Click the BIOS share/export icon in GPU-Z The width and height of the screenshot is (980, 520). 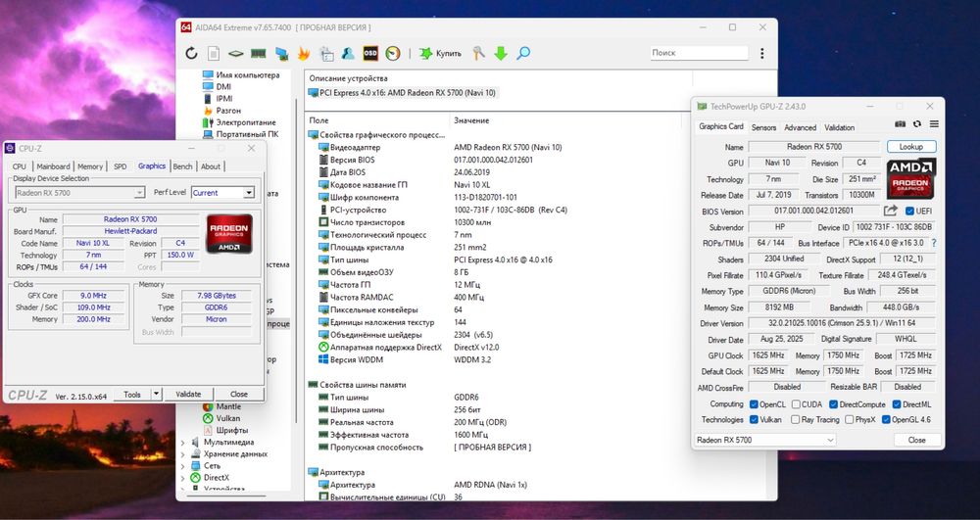pyautogui.click(x=891, y=211)
